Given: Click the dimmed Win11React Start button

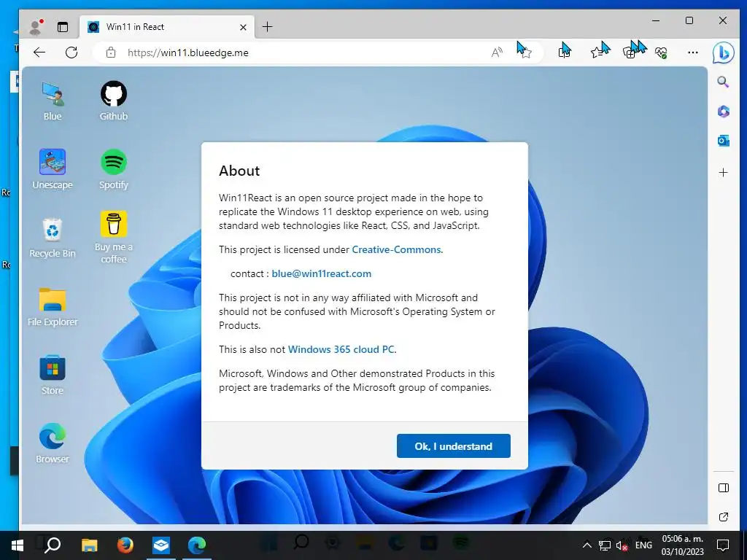Looking at the screenshot, I should click(269, 542).
